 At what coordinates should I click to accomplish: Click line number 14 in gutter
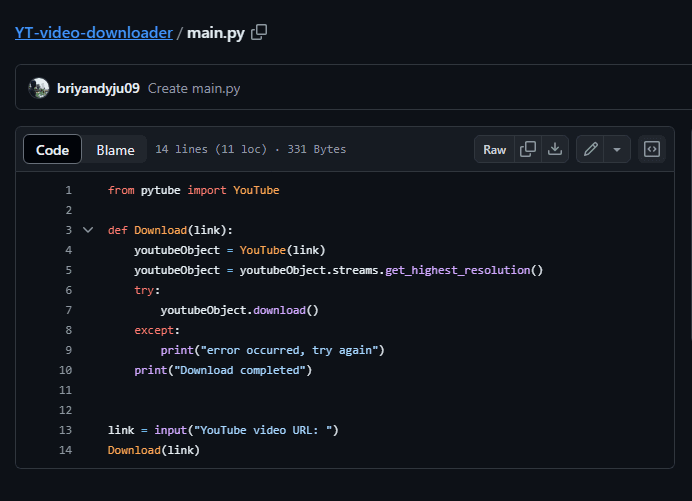pyautogui.click(x=66, y=450)
